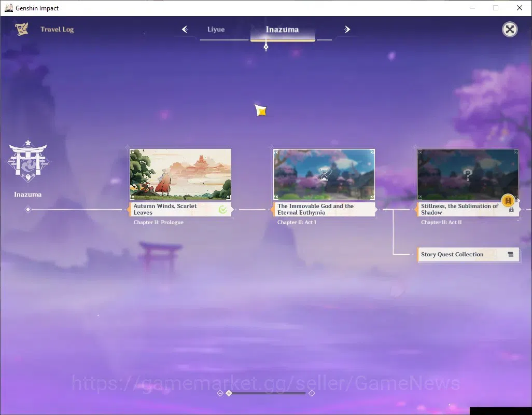Click the right end marker of bottom scrollbar
532x415 pixels.
point(312,393)
